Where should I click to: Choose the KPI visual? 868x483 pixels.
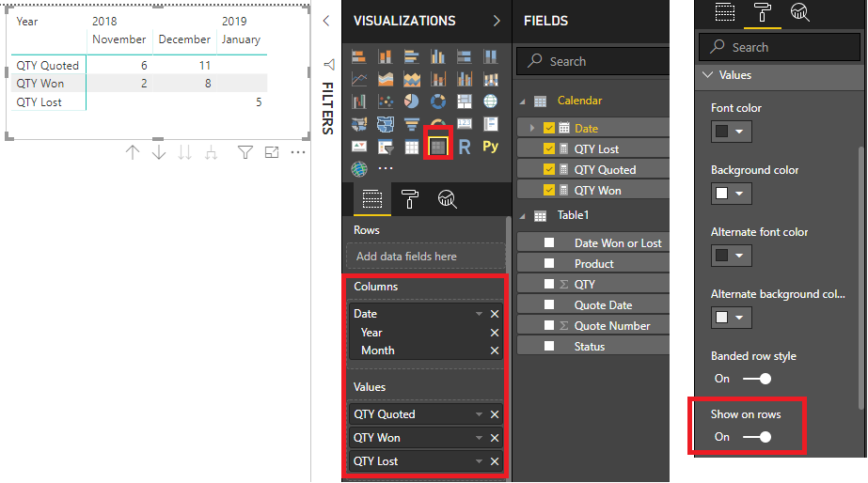[x=358, y=147]
